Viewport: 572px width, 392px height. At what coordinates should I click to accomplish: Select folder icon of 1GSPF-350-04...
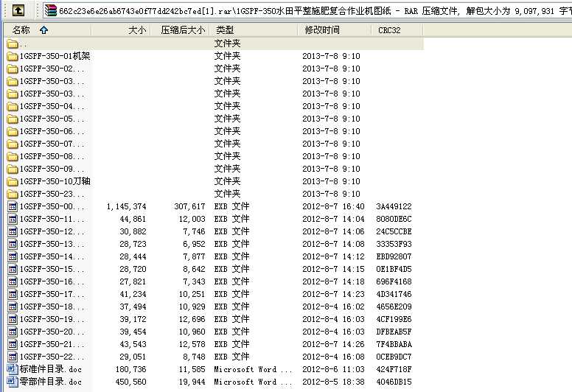13,107
